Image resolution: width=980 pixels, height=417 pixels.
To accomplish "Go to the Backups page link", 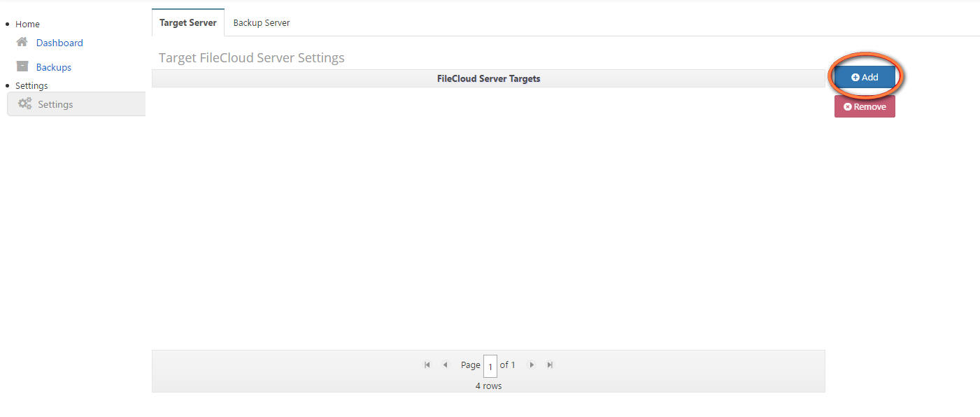I will pos(54,67).
